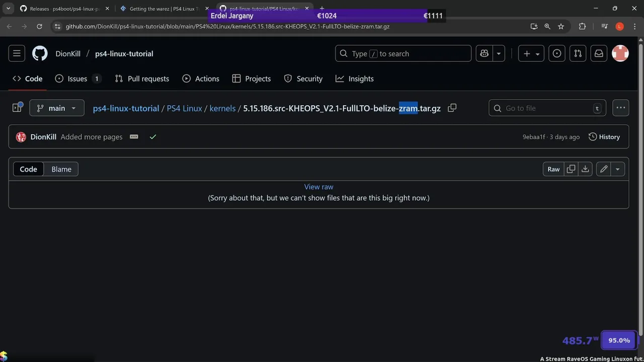Show the commit status check mark
Viewport: 644px width, 362px height.
point(153,137)
